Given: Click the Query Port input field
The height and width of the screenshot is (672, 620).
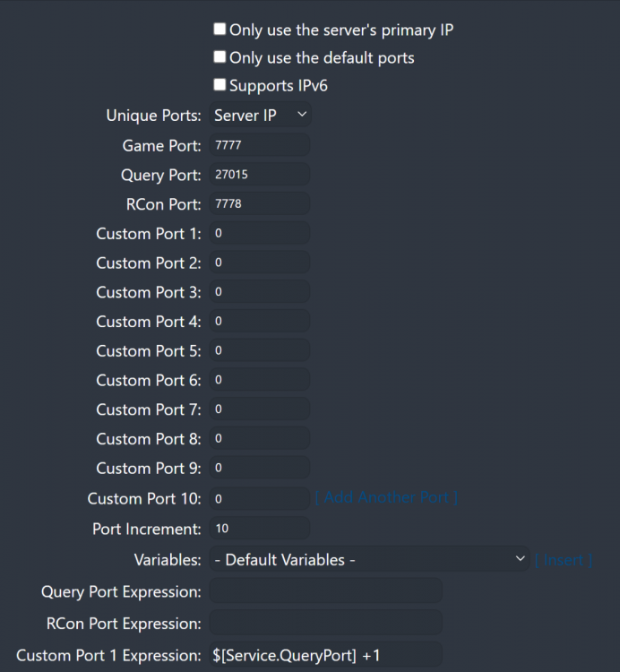Looking at the screenshot, I should coord(260,175).
